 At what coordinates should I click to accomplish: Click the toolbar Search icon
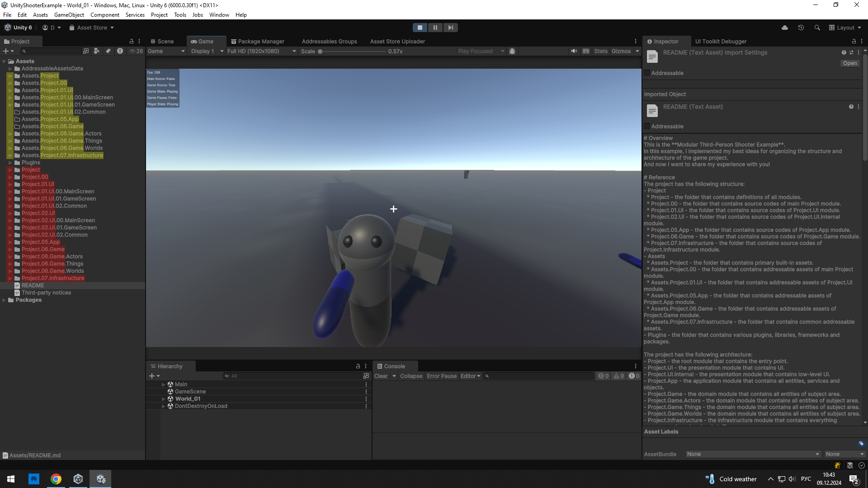817,28
